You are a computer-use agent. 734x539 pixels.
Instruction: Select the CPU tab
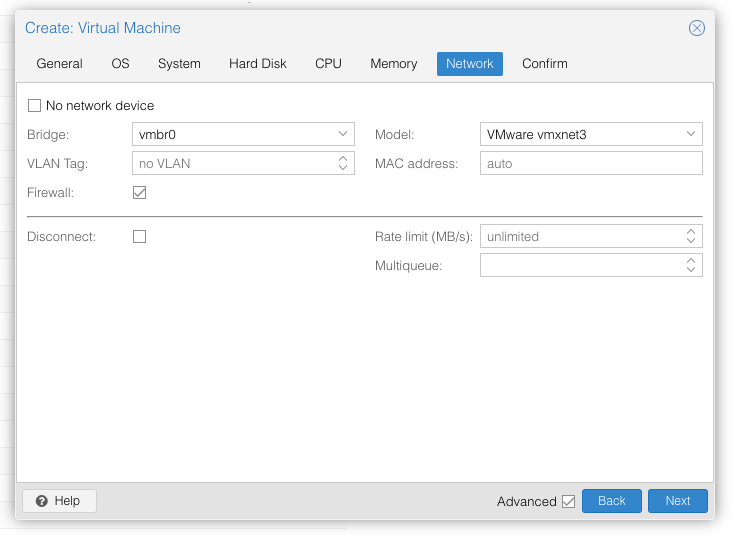328,64
